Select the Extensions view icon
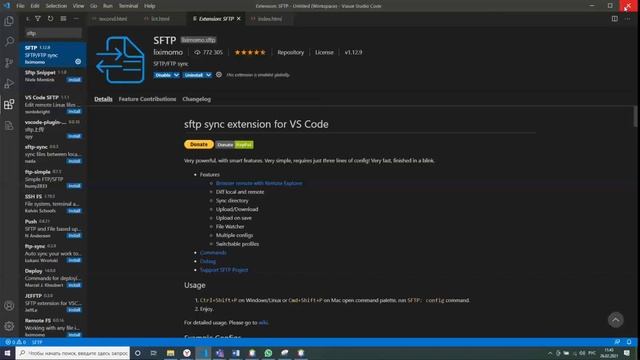The width and height of the screenshot is (640, 360). (x=9, y=104)
